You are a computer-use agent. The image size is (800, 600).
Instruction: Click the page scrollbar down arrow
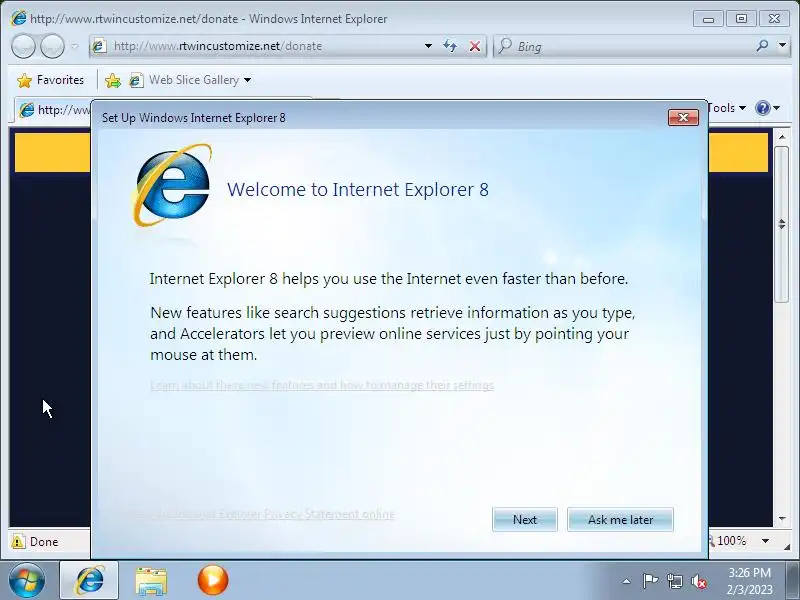[782, 518]
